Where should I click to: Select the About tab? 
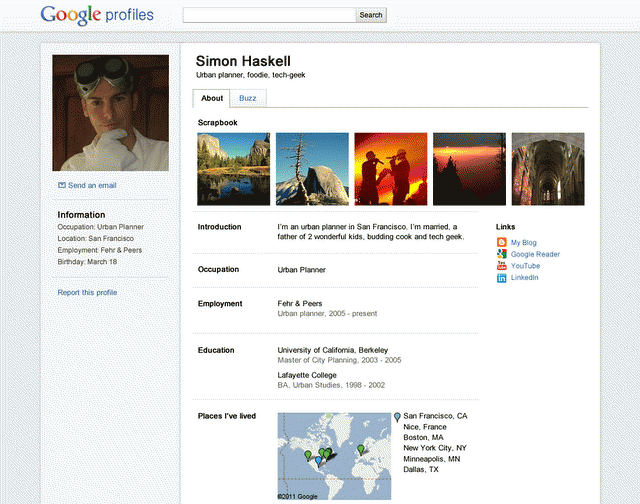(212, 98)
